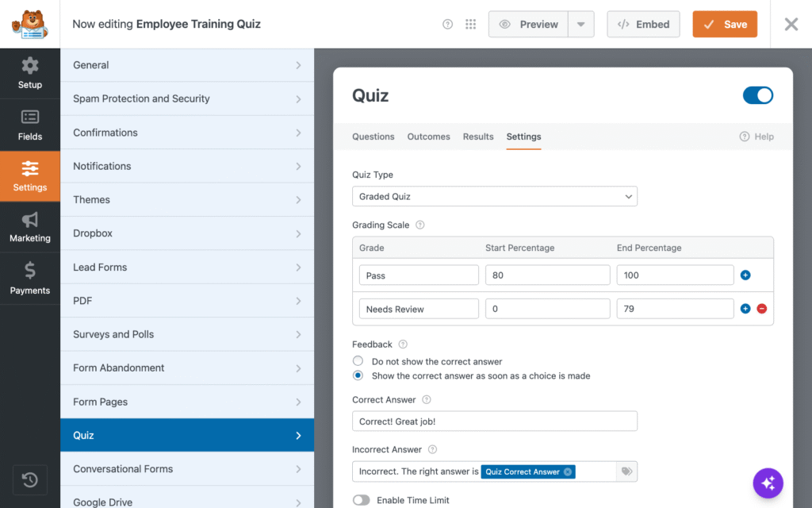Click the Correct Answer text field
The height and width of the screenshot is (508, 812).
point(495,421)
